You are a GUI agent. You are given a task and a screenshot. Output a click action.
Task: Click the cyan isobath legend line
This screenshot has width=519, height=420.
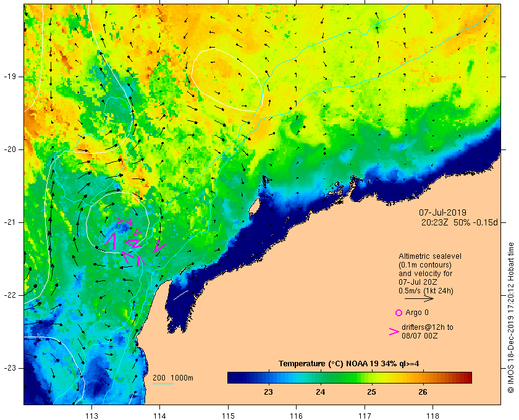[x=163, y=384]
